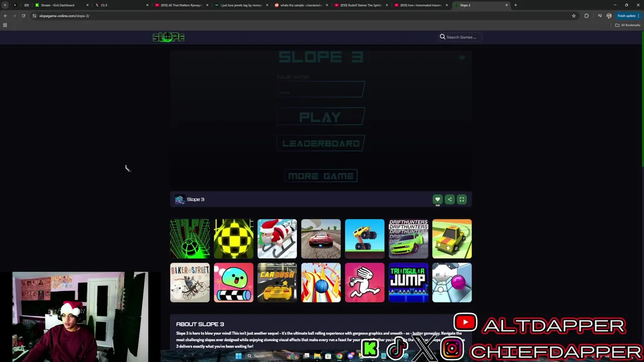
Task: Add Slope 3 to favorites with heart icon
Action: point(438,200)
